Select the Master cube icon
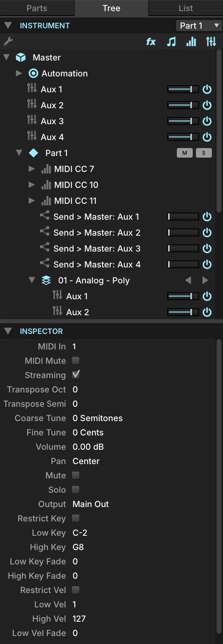This screenshot has width=223, height=644. [x=21, y=57]
